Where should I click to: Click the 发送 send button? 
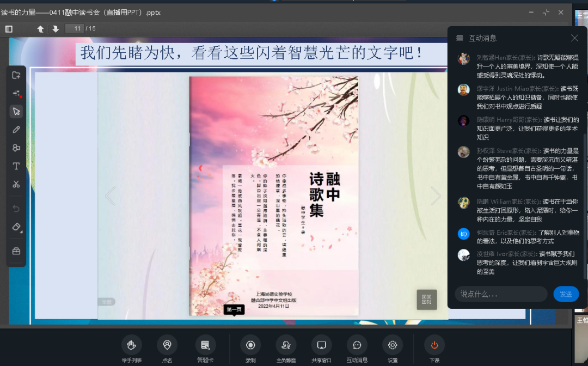coord(566,294)
